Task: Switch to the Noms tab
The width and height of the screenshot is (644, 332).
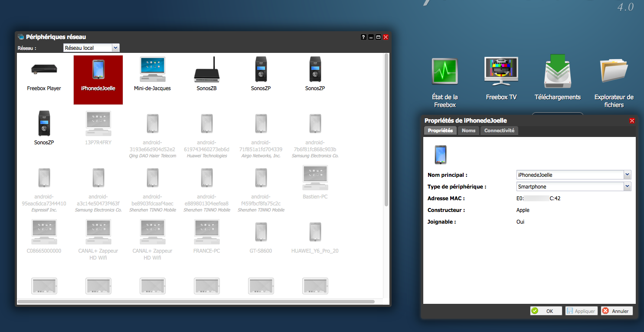Action: tap(468, 130)
